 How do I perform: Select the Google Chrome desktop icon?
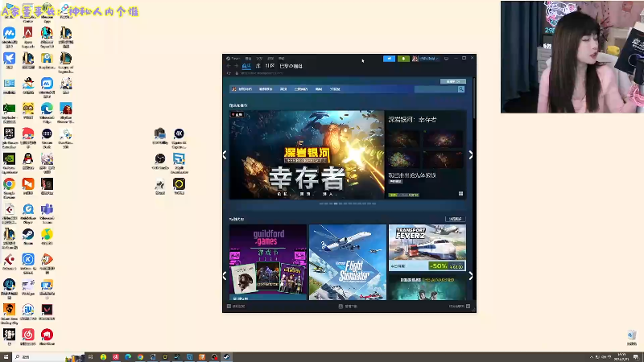click(9, 187)
